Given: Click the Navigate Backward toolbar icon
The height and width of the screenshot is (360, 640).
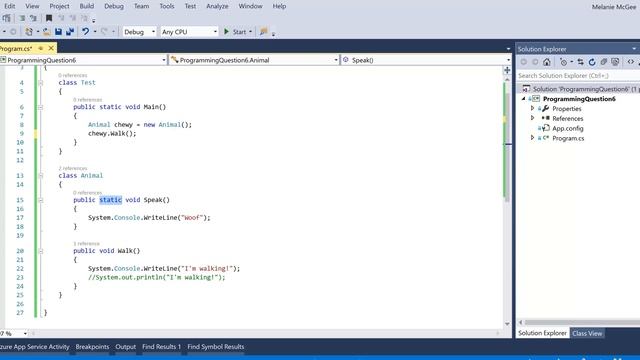Looking at the screenshot, I should pos(13,31).
